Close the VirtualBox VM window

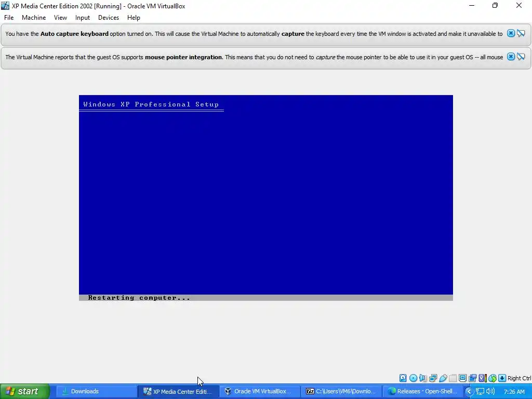pyautogui.click(x=519, y=5)
